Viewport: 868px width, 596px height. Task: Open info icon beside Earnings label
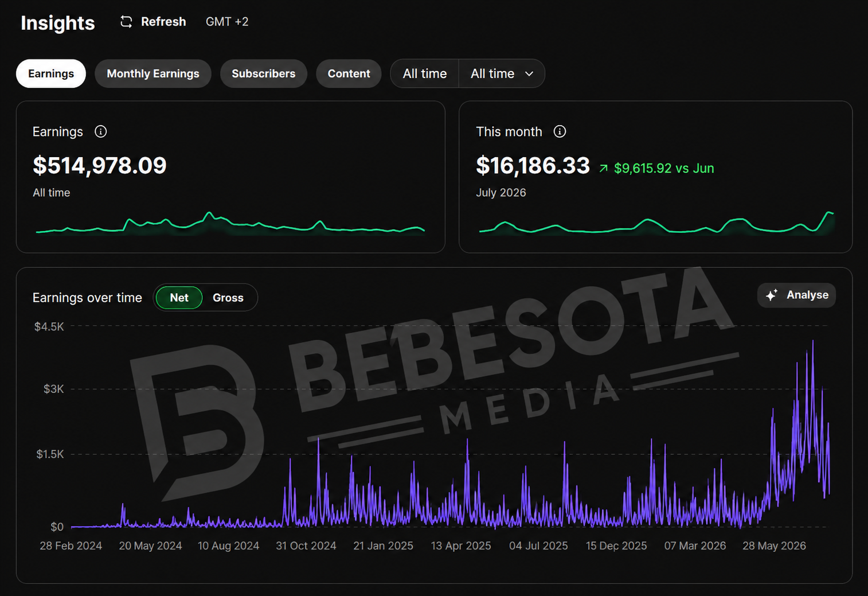[x=100, y=131]
